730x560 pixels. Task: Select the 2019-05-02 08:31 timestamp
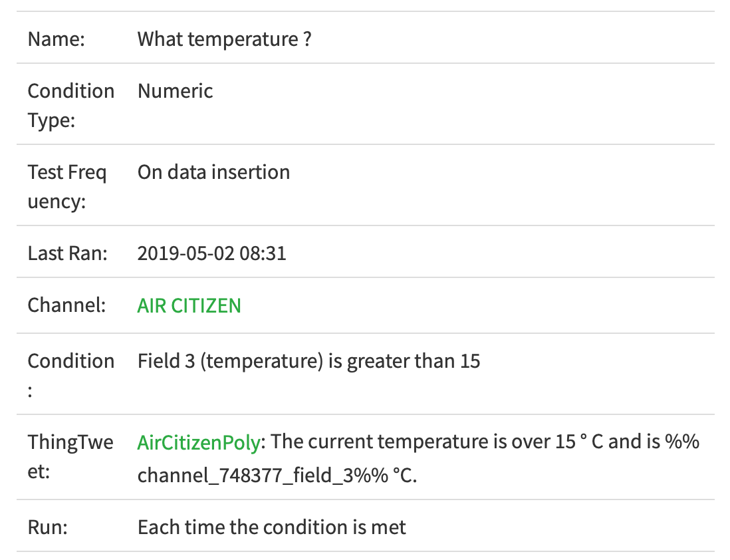[212, 253]
